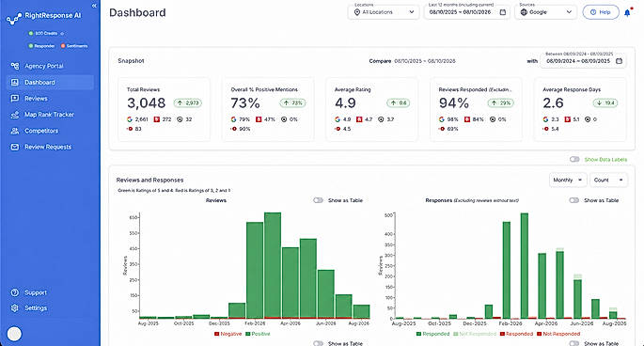Click the Review Requests envelope icon

point(15,147)
